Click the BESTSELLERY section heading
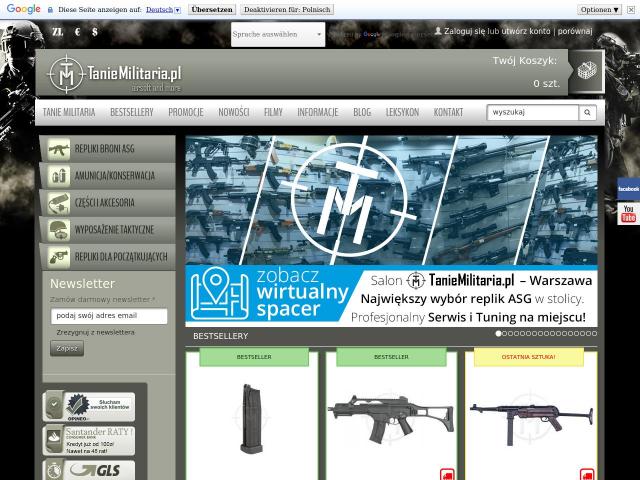The width and height of the screenshot is (640, 480). [220, 336]
